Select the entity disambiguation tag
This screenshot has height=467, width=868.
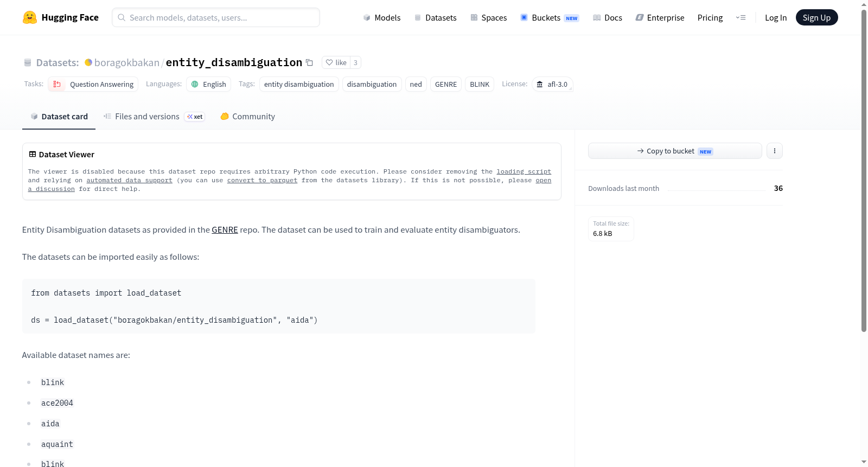click(299, 84)
